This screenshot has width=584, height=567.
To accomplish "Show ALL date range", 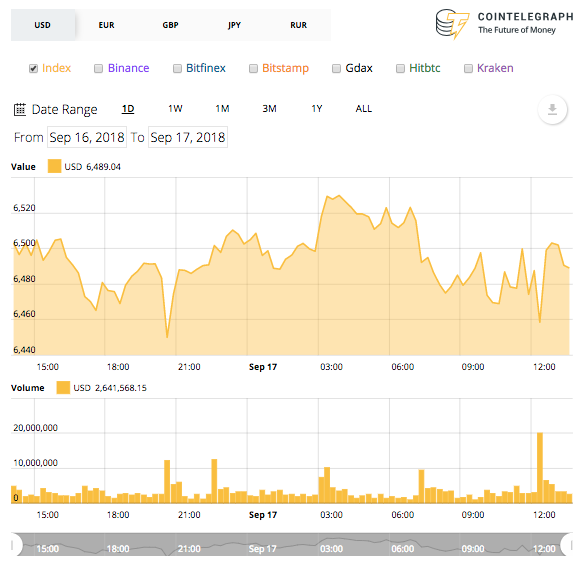I will (x=364, y=109).
